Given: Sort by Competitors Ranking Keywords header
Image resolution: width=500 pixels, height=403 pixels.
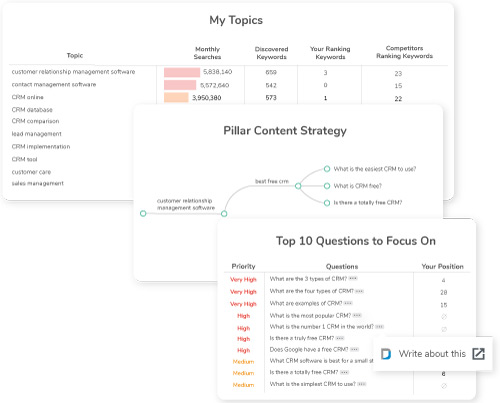Looking at the screenshot, I should (404, 52).
